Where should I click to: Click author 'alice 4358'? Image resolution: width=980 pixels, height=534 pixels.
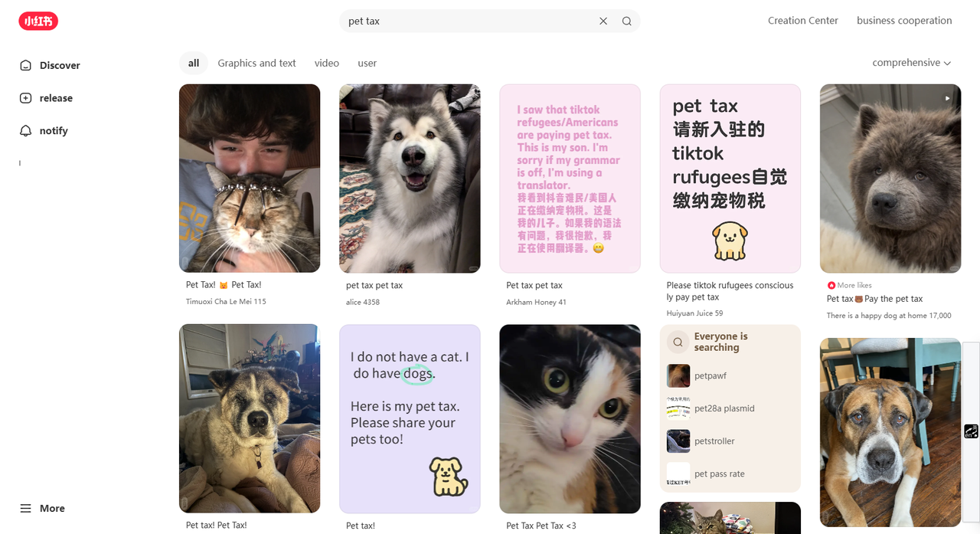click(363, 302)
